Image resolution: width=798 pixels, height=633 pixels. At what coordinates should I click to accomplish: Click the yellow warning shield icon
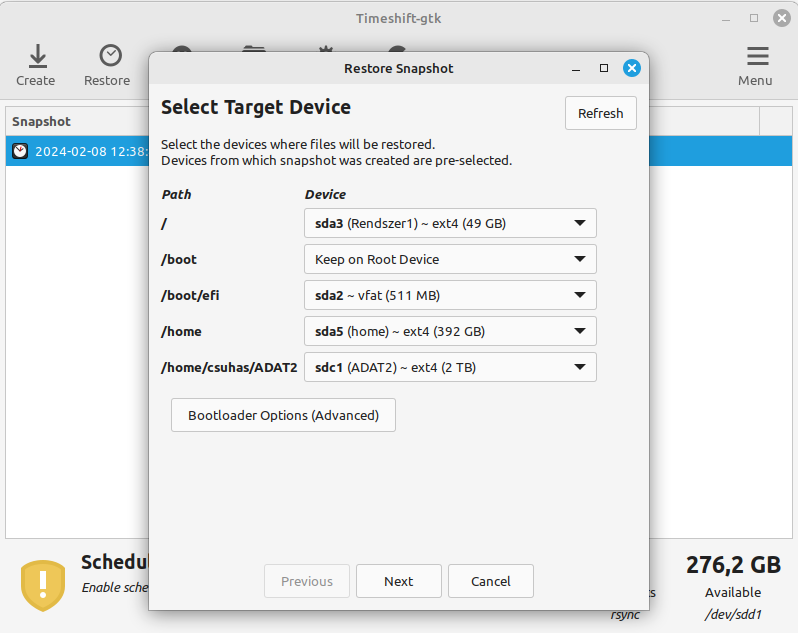pos(43,585)
